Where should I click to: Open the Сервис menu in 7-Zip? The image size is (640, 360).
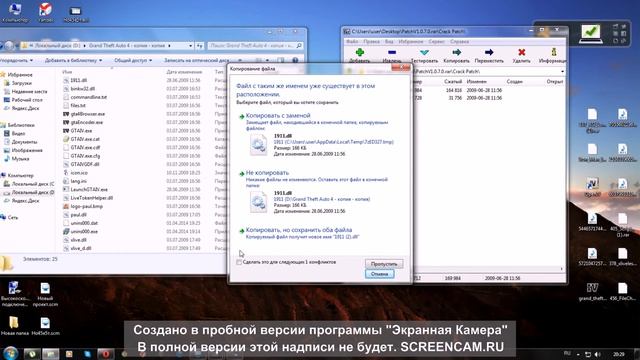pyautogui.click(x=437, y=42)
